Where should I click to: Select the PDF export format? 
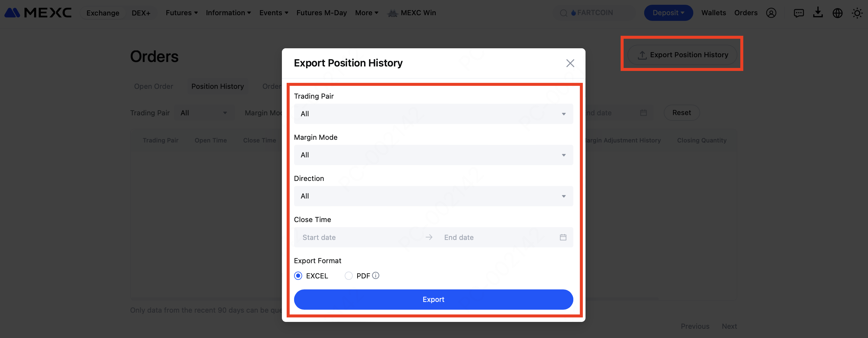pyautogui.click(x=348, y=276)
